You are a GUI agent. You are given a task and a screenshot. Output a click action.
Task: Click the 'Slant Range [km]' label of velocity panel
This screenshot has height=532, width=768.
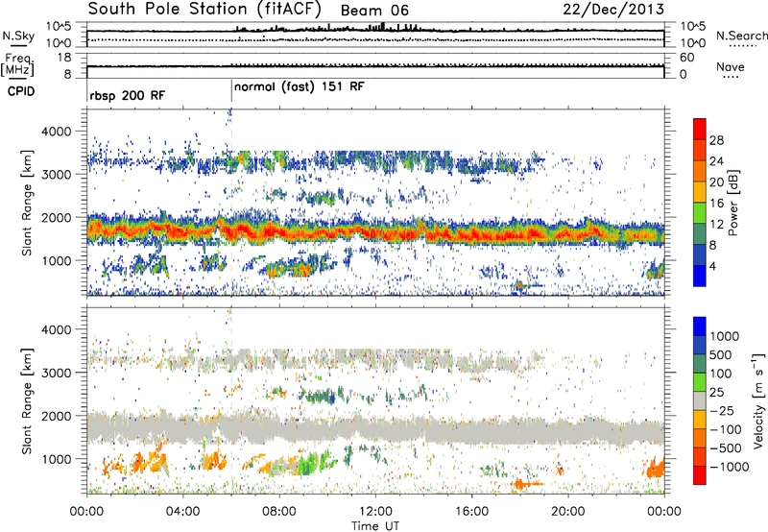pyautogui.click(x=27, y=401)
